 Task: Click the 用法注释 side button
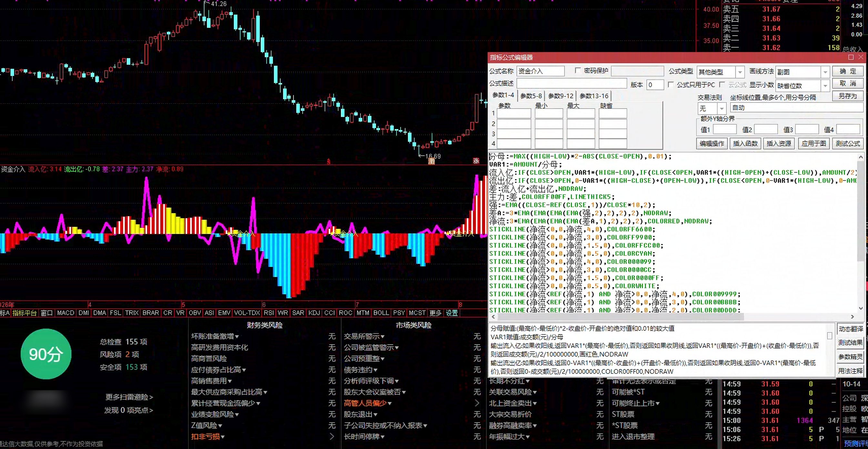(x=851, y=371)
